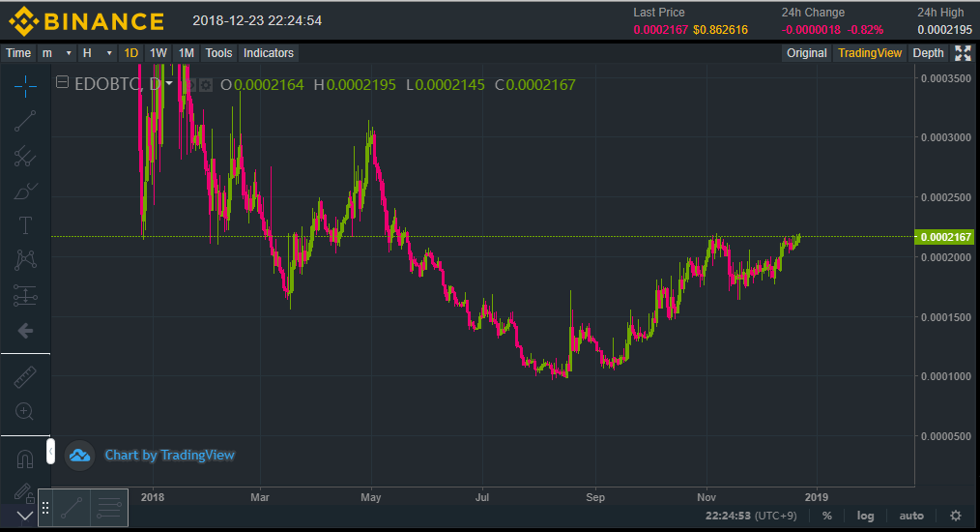Select the trend line drawing tool
The image size is (980, 532).
(x=25, y=121)
